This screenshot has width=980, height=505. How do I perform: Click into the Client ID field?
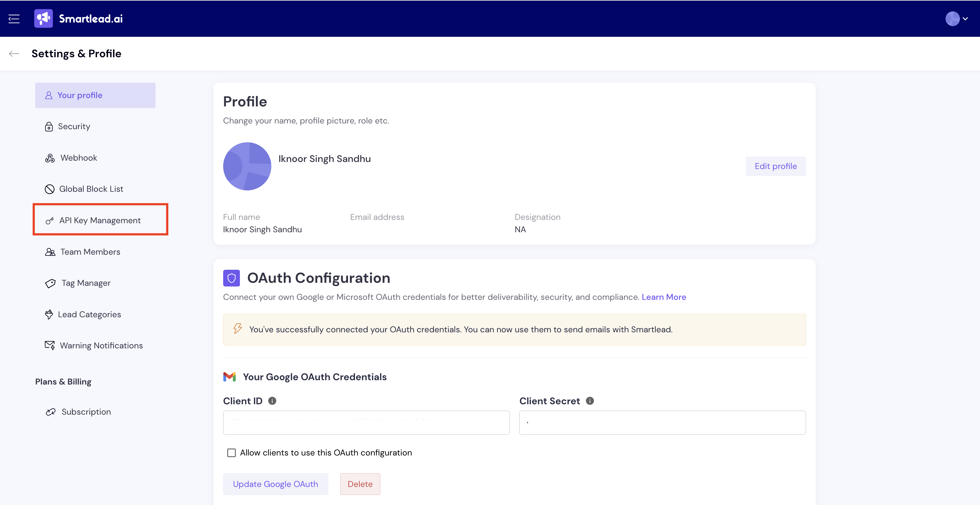coord(366,422)
